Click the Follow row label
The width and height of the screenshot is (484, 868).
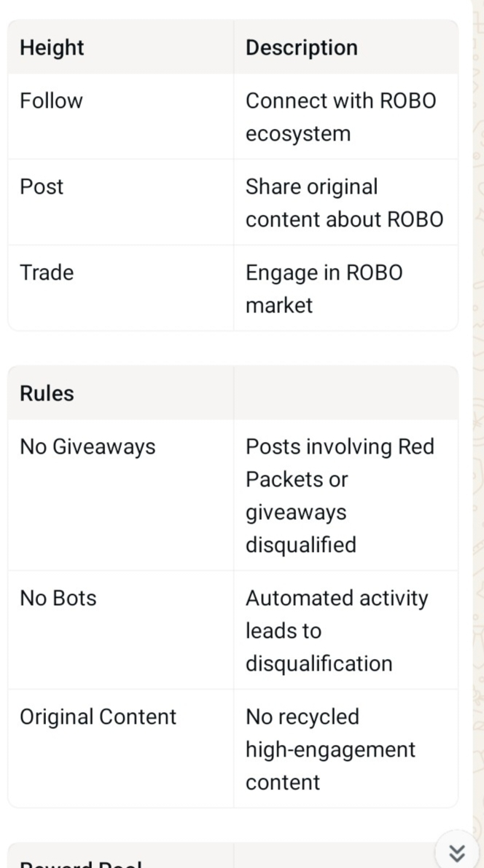tap(51, 100)
